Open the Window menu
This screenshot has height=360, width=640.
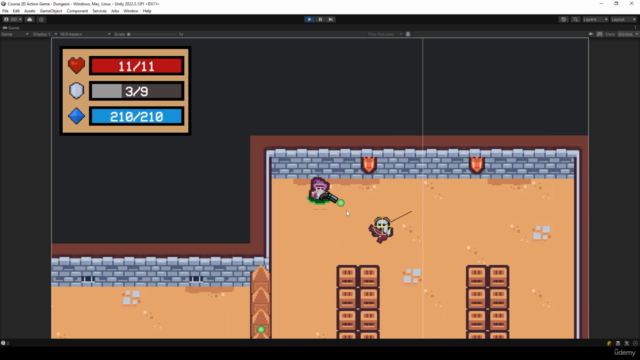[131, 11]
